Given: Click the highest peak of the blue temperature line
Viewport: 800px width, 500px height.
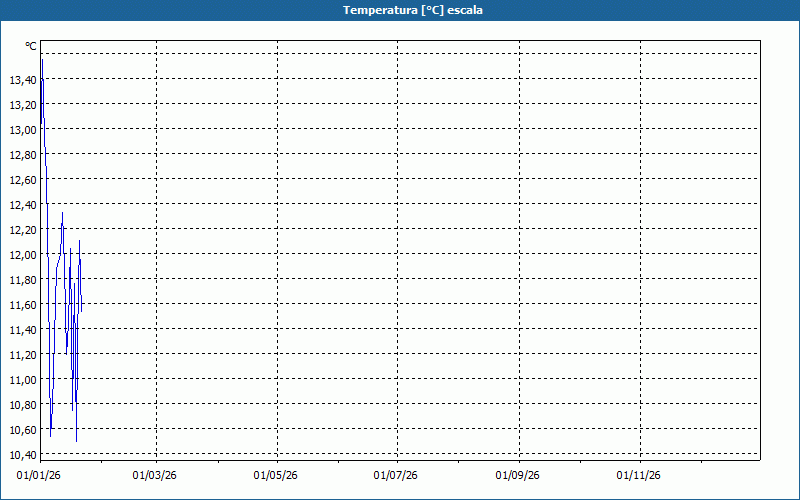Looking at the screenshot, I should (x=42, y=60).
